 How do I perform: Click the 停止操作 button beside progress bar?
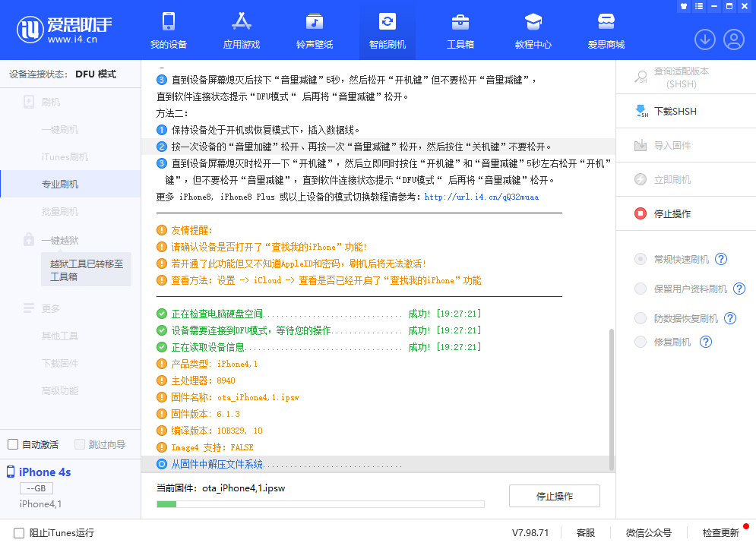[554, 497]
